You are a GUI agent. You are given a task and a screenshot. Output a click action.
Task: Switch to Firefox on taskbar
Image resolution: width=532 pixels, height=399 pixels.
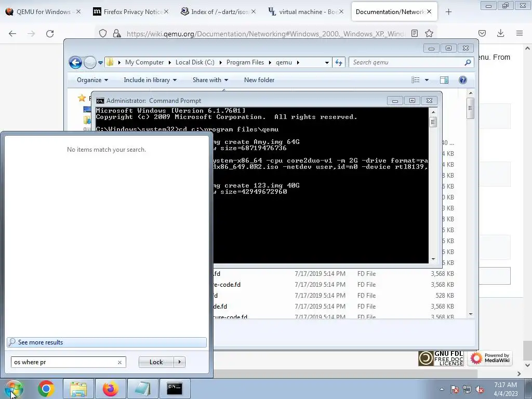point(111,389)
